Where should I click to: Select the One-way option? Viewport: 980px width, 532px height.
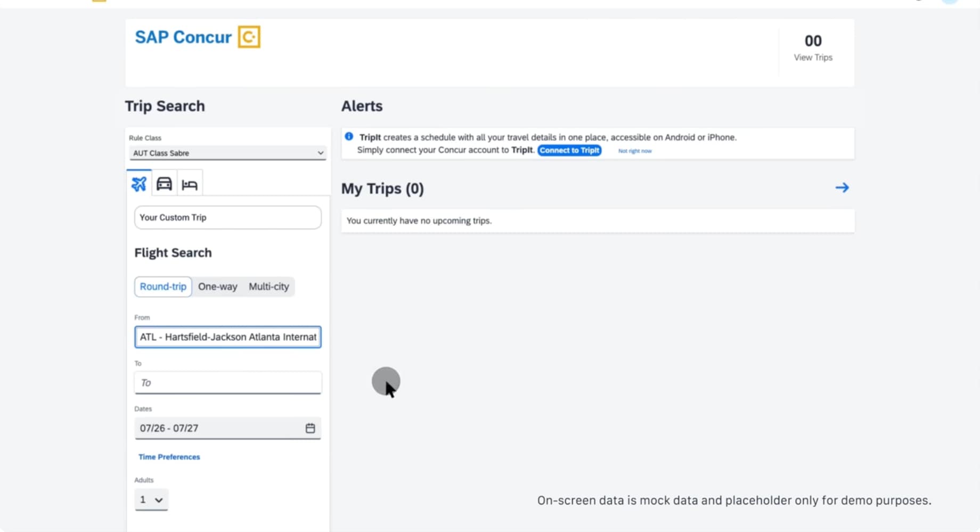[x=217, y=287]
